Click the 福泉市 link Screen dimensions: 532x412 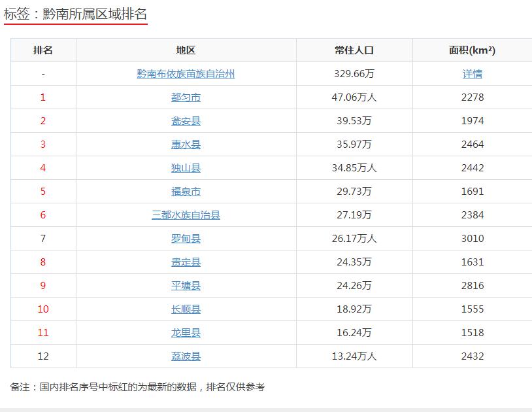click(186, 192)
